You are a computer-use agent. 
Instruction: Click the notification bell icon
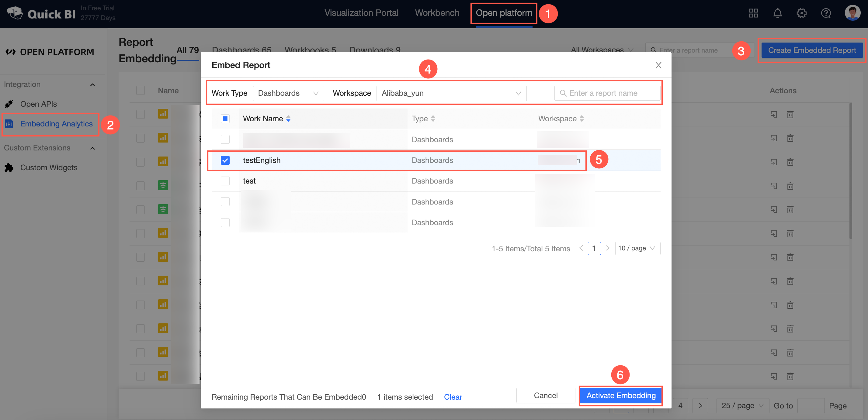[777, 13]
